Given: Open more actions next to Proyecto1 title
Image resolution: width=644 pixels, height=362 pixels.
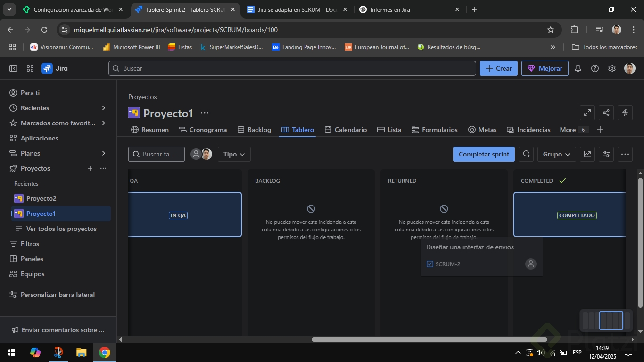Looking at the screenshot, I should pos(205,113).
